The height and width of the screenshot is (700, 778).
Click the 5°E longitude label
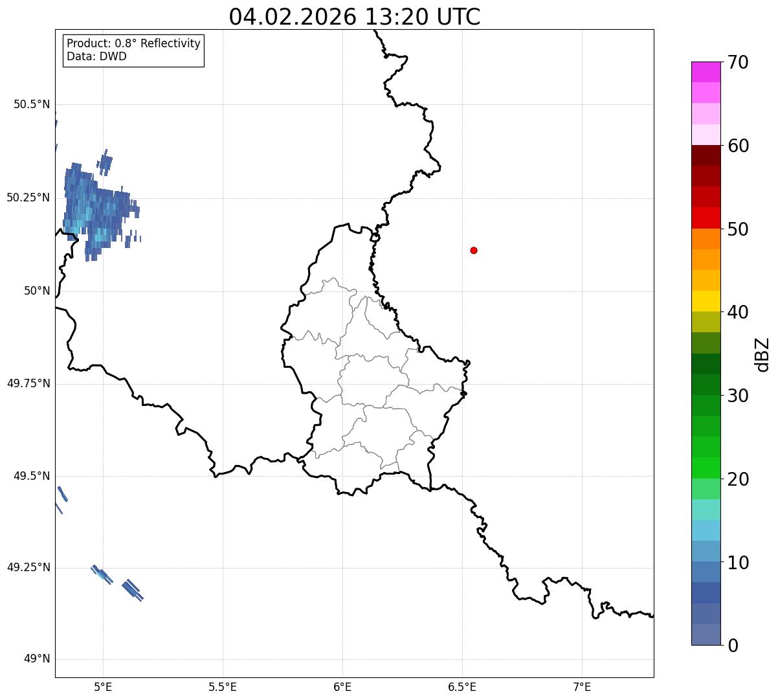(x=103, y=687)
